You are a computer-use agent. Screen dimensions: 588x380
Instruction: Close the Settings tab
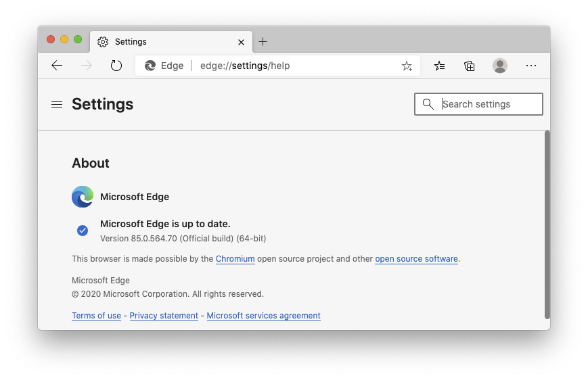tap(241, 42)
